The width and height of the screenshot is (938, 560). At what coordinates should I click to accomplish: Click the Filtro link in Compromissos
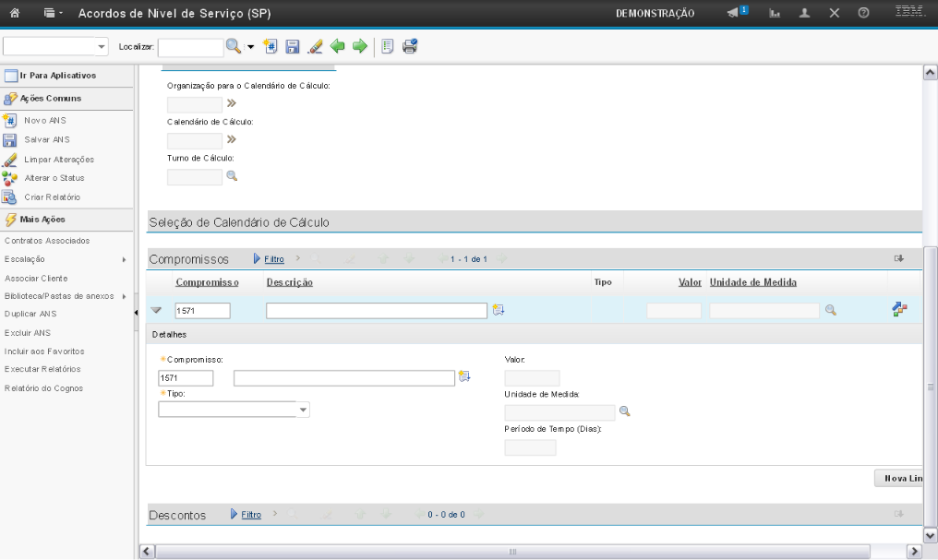click(x=273, y=259)
